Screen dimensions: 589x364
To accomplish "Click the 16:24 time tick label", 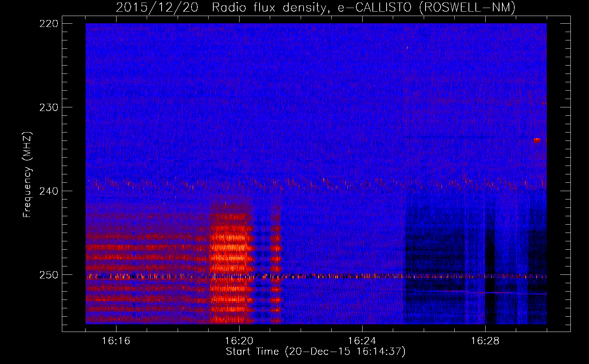I will tap(362, 341).
